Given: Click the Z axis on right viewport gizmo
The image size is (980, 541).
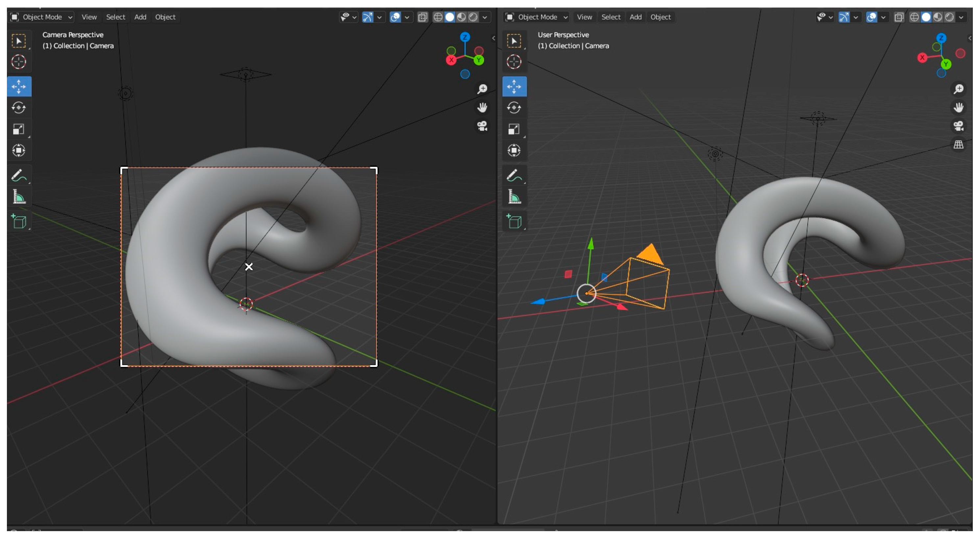Looking at the screenshot, I should tap(941, 38).
